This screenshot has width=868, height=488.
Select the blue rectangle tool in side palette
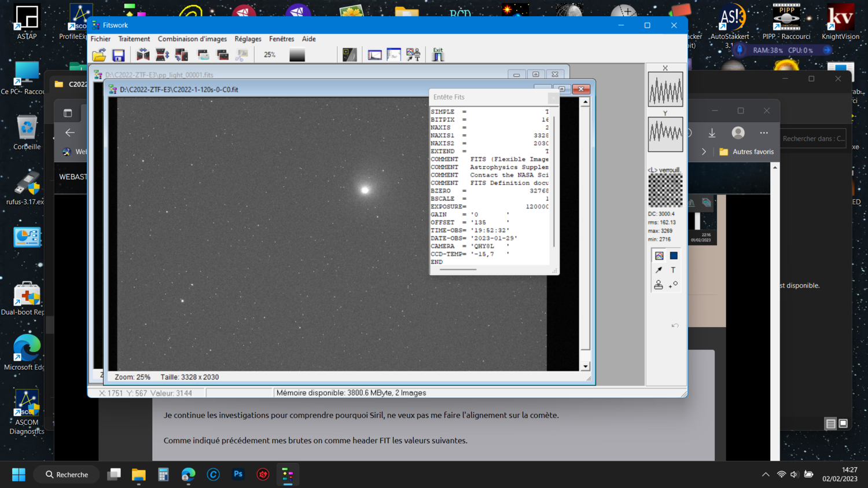point(674,256)
